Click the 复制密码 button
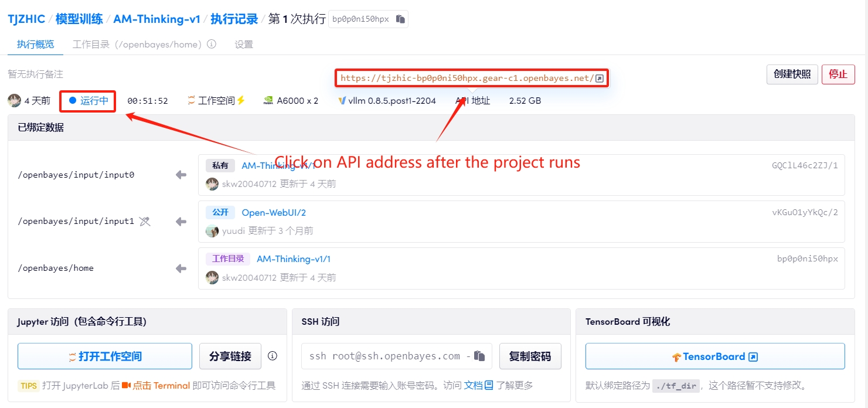Viewport: 868px width, 408px height. [x=530, y=356]
